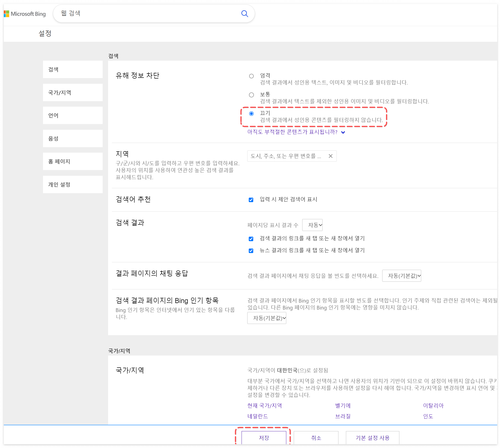Viewport: 501px width, 448px height.
Task: Open the results per page dropdown
Action: point(312,225)
